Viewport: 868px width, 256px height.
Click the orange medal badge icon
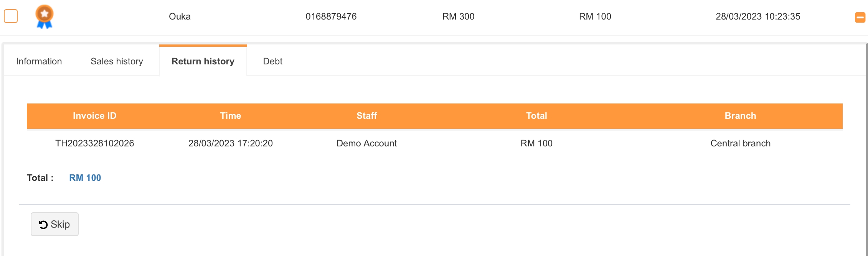tap(45, 16)
